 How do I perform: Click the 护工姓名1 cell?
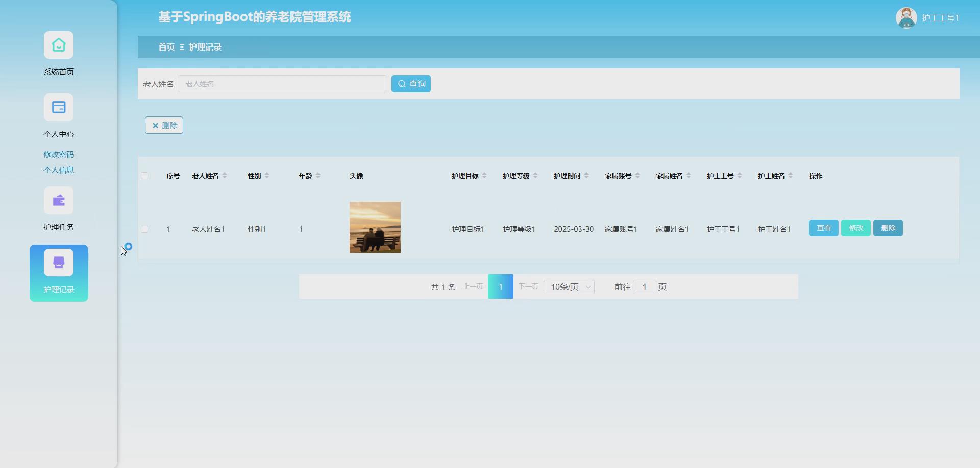(x=774, y=229)
